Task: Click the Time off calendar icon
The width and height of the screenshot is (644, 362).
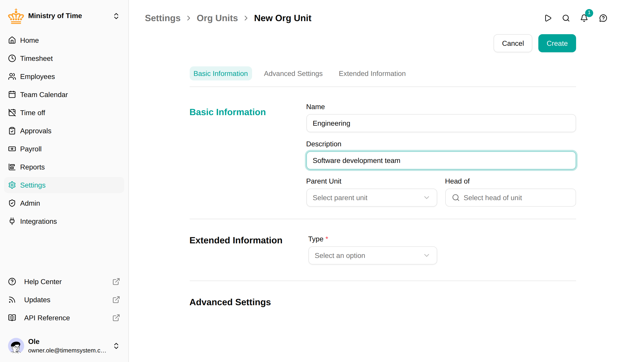Action: (12, 113)
